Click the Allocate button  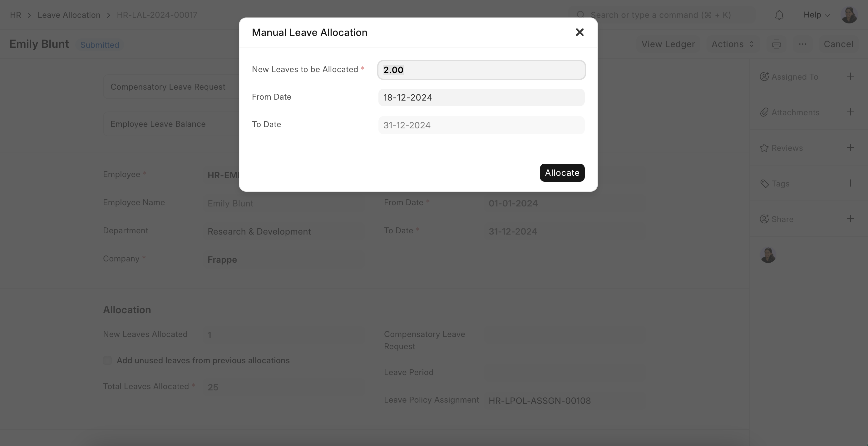(x=562, y=173)
